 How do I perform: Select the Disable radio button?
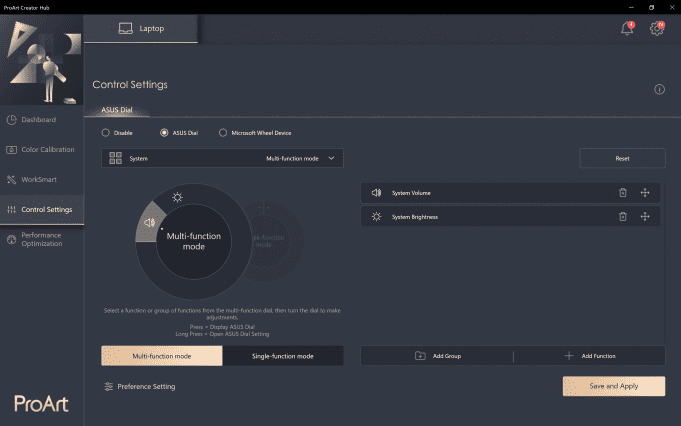point(106,132)
